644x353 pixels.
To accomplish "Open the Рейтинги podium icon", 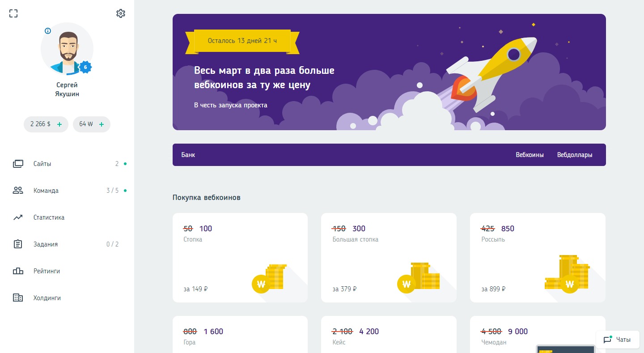I will [18, 271].
